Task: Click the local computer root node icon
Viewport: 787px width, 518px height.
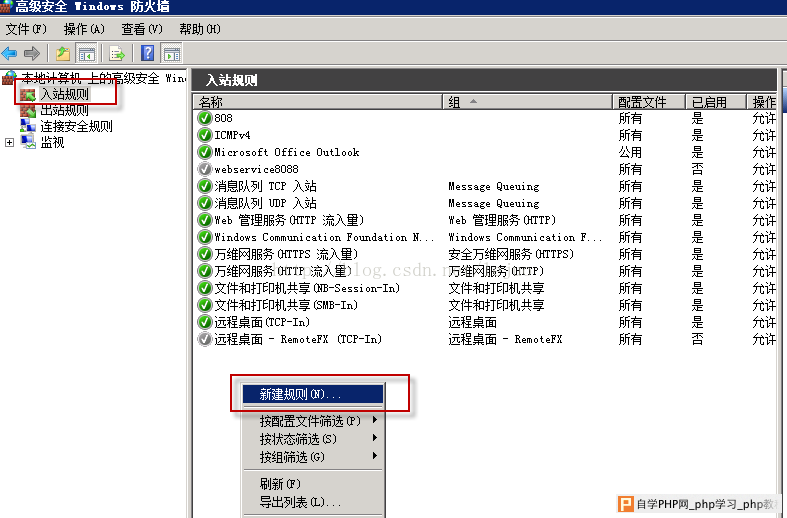Action: coord(10,77)
